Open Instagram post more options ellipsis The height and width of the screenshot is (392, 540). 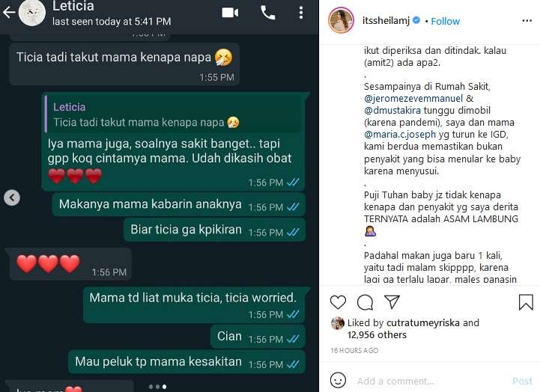(x=527, y=21)
